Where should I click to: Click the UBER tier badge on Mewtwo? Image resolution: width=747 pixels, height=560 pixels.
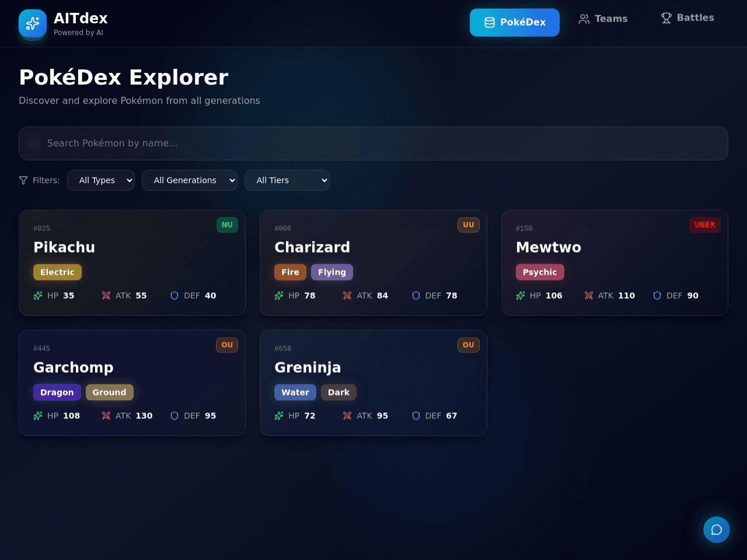[x=705, y=225]
